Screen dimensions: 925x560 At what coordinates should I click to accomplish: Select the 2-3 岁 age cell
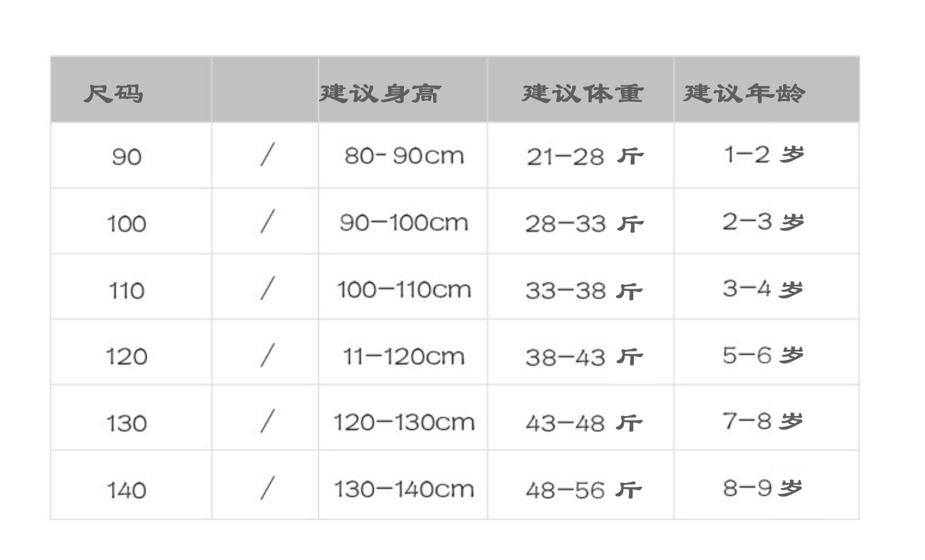click(x=763, y=222)
